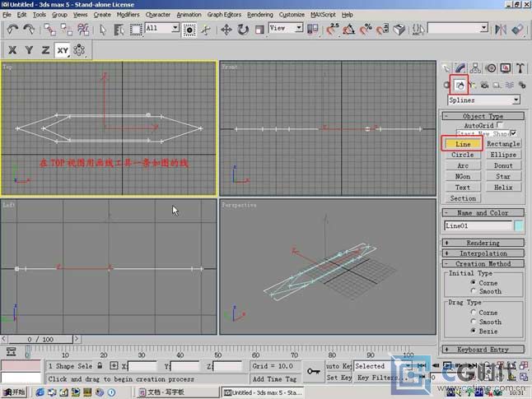Image resolution: width=532 pixels, height=399 pixels.
Task: Click the Rectangle shape button
Action: [x=503, y=144]
